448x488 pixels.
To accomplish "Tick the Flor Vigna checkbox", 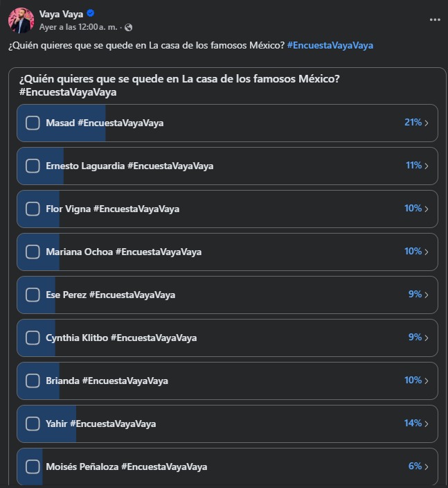I will (33, 209).
